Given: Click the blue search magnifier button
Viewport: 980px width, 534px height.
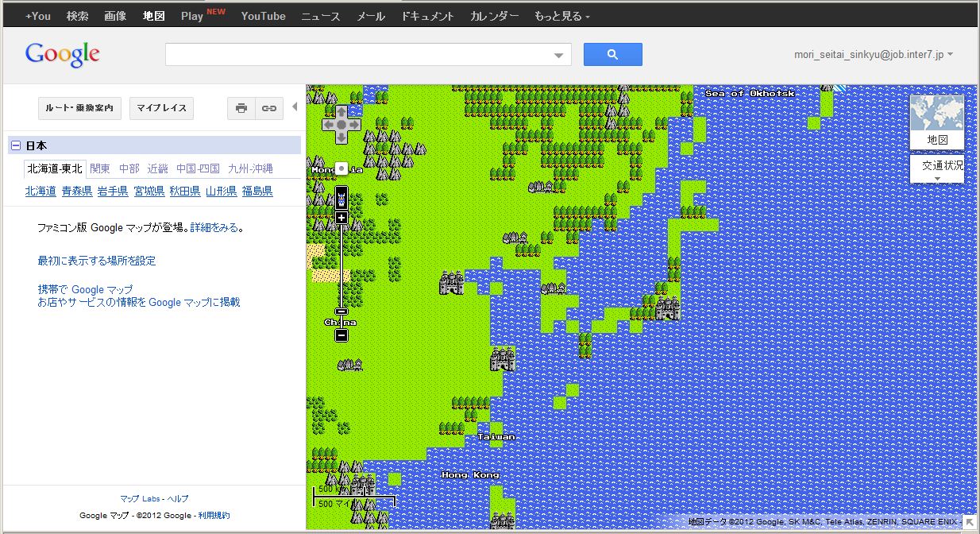Looking at the screenshot, I should [612, 54].
